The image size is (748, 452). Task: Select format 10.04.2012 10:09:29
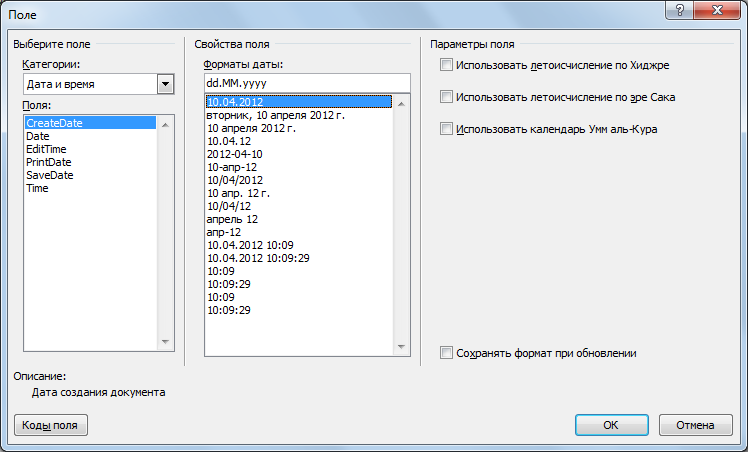pyautogui.click(x=299, y=258)
